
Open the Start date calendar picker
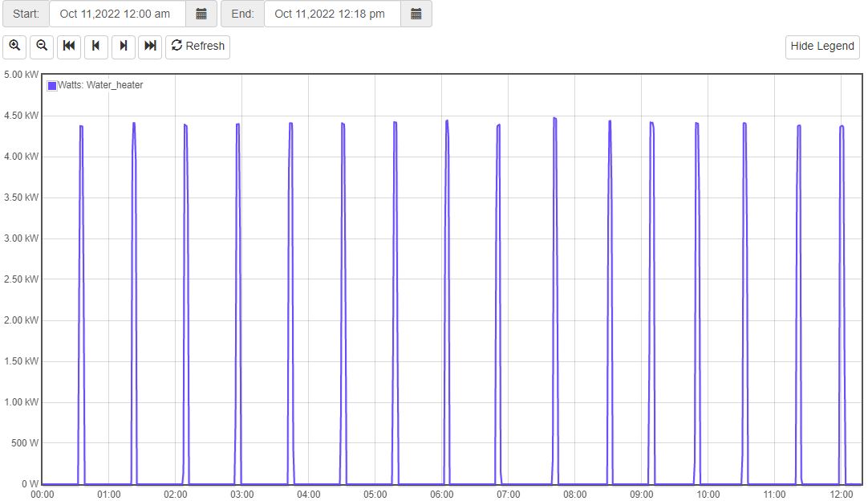pos(201,14)
